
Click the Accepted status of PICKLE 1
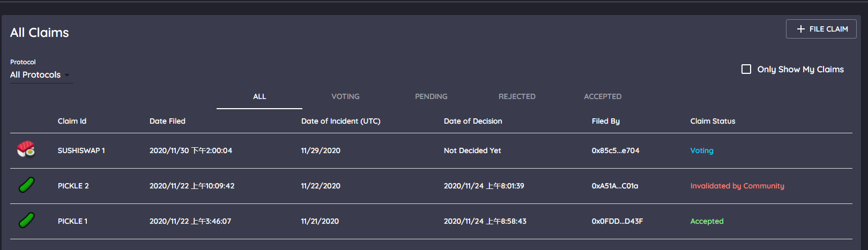707,221
